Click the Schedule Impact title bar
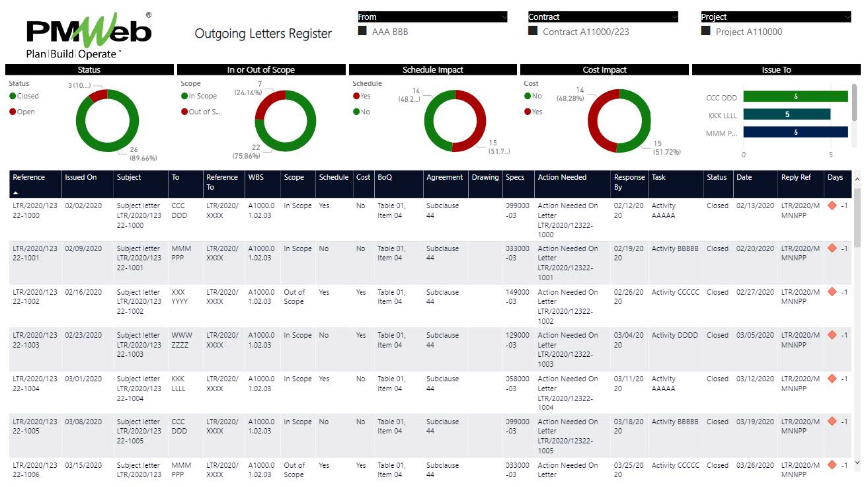The width and height of the screenshot is (868, 487). click(x=433, y=69)
